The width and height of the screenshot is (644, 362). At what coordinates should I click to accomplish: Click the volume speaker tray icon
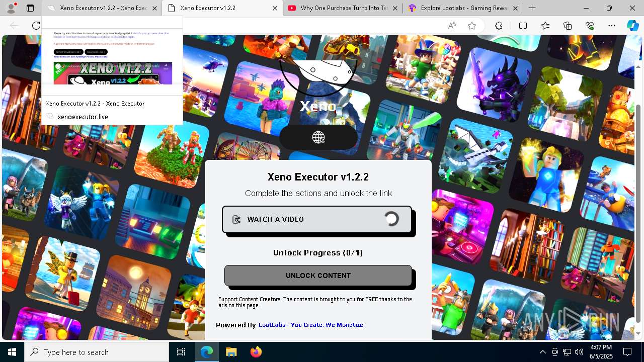pyautogui.click(x=579, y=352)
